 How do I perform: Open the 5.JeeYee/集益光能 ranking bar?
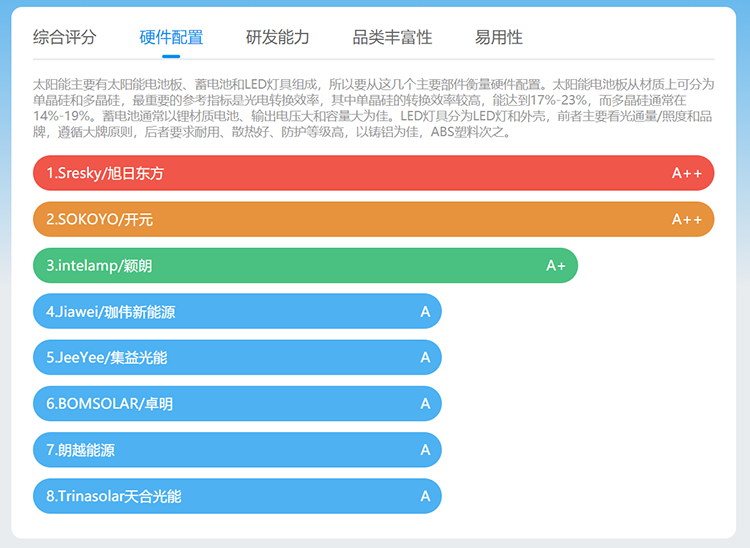tap(237, 358)
